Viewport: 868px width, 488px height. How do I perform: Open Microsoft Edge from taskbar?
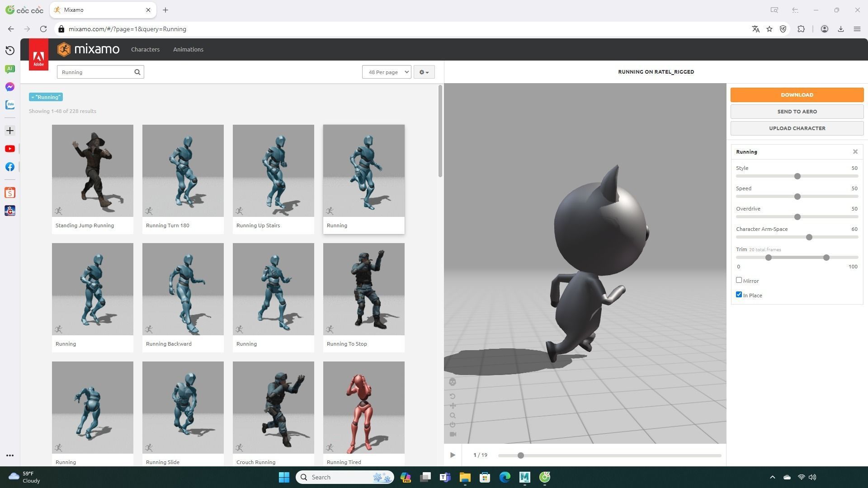[505, 477]
